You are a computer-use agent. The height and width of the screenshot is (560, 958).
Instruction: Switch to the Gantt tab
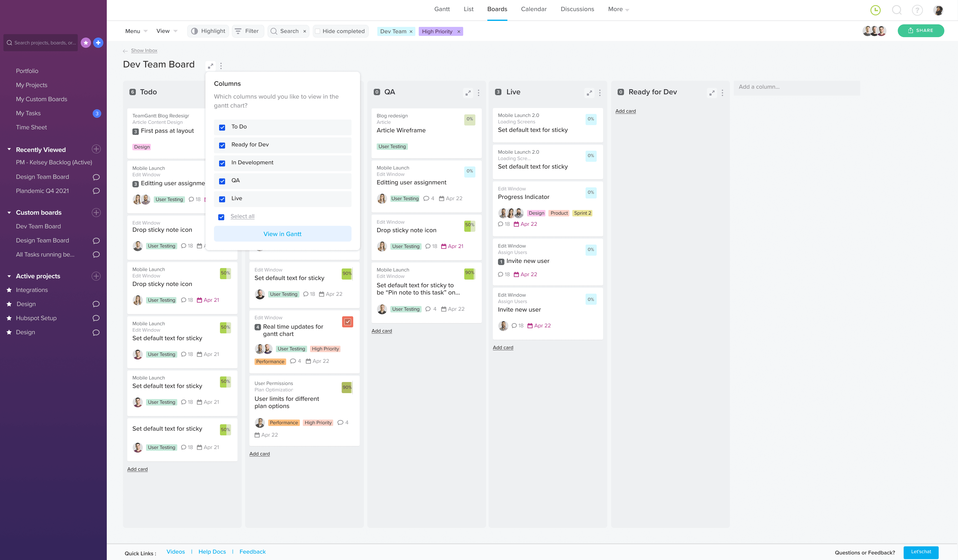click(x=442, y=9)
